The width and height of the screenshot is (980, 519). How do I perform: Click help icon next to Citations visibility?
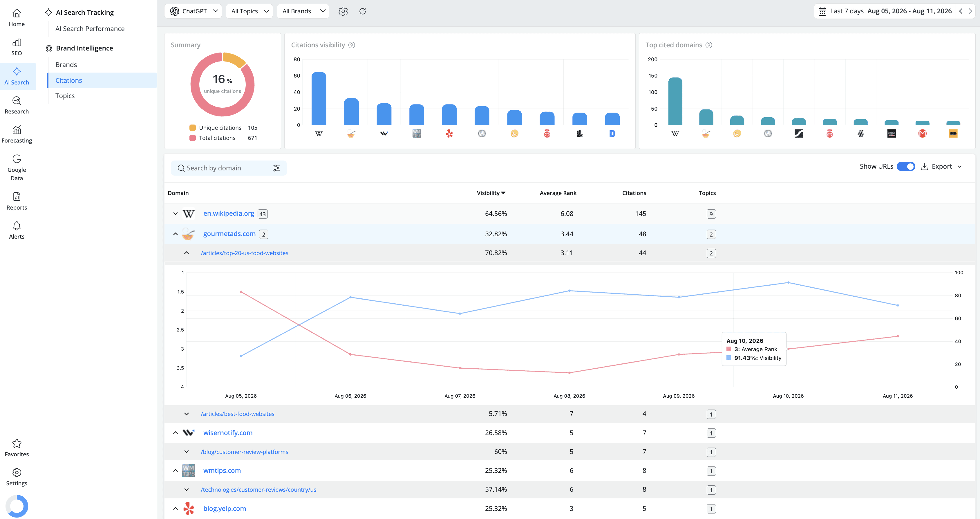[352, 45]
